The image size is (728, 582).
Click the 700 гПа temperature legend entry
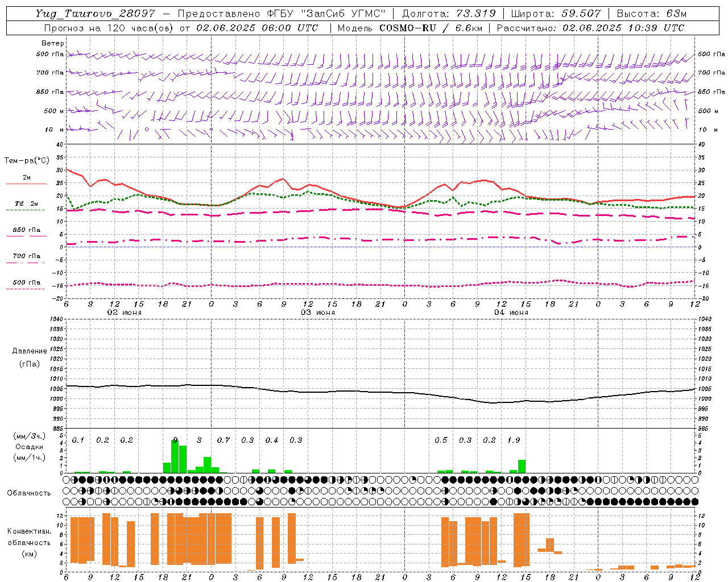point(27,256)
